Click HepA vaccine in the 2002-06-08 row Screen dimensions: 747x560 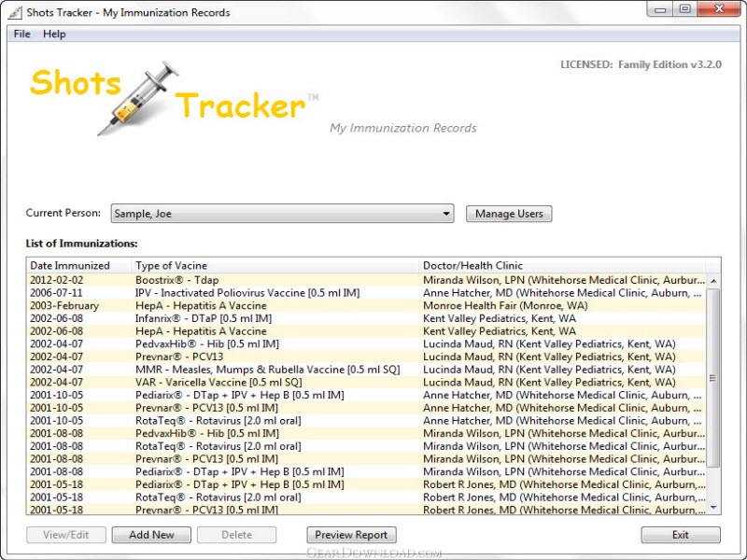[201, 331]
